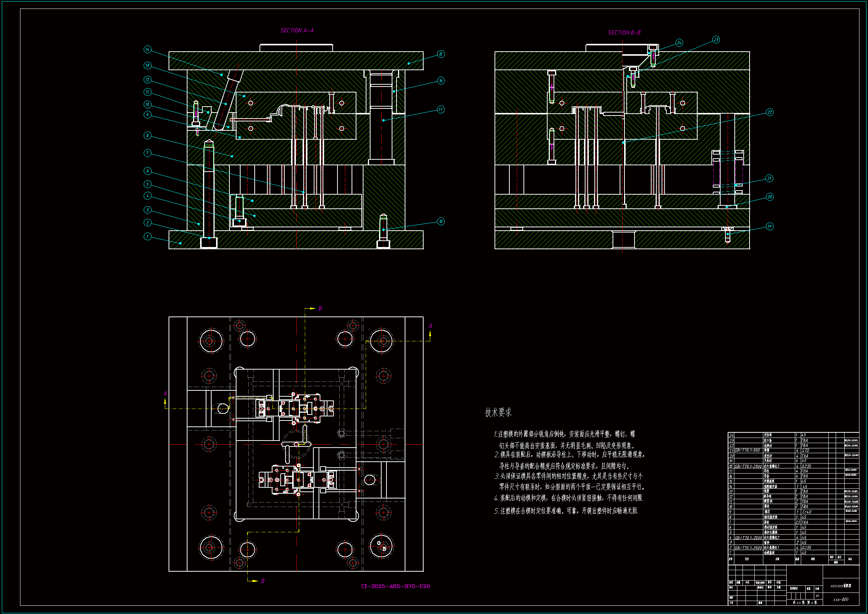This screenshot has height=614, width=868.
Task: Click the SECTION B-B title label
Action: coord(624,33)
